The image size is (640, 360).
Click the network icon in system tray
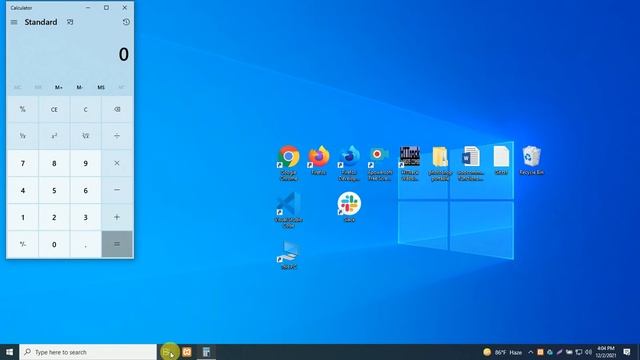pos(579,352)
